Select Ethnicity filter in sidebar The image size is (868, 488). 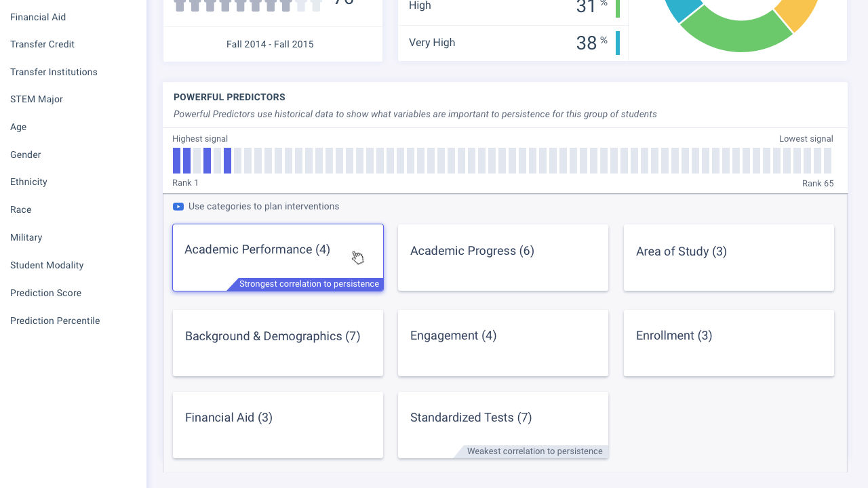28,182
